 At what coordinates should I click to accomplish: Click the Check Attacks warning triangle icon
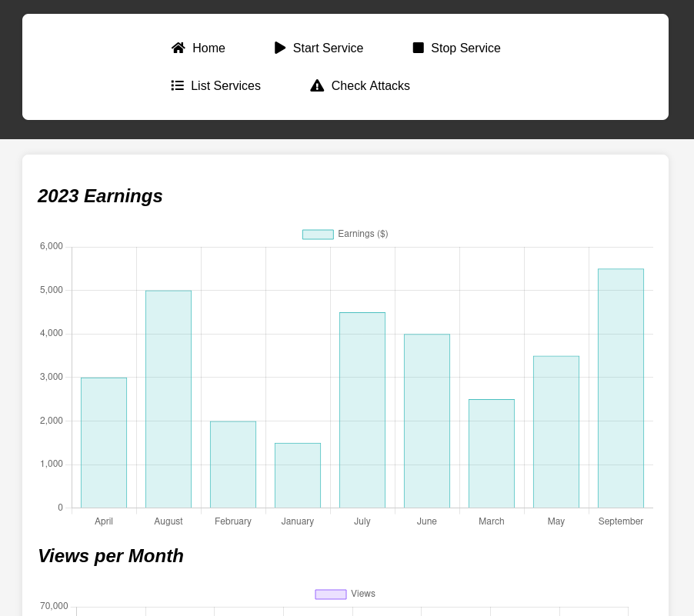click(317, 85)
